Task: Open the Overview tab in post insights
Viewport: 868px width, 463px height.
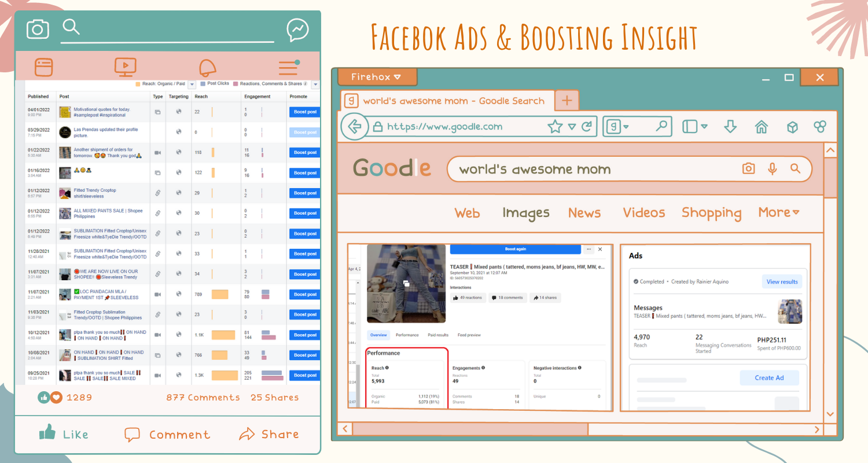Action: (378, 335)
